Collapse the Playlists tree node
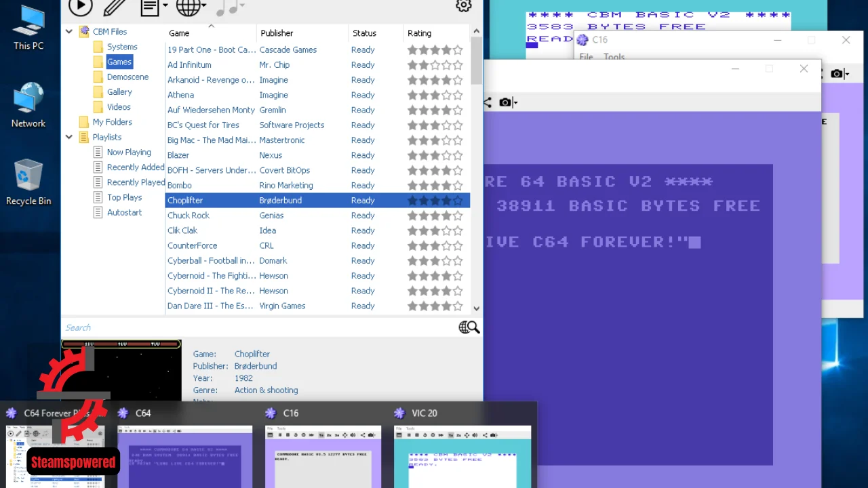The width and height of the screenshot is (868, 488). pos(69,137)
